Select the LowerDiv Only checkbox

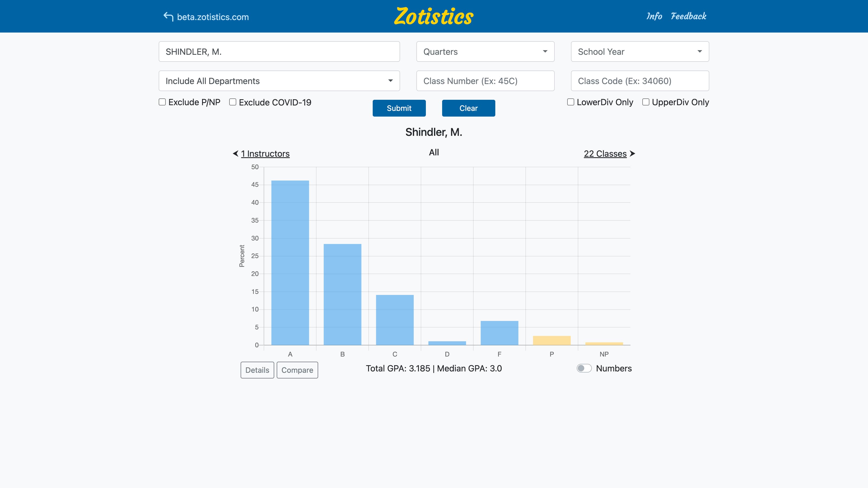570,102
